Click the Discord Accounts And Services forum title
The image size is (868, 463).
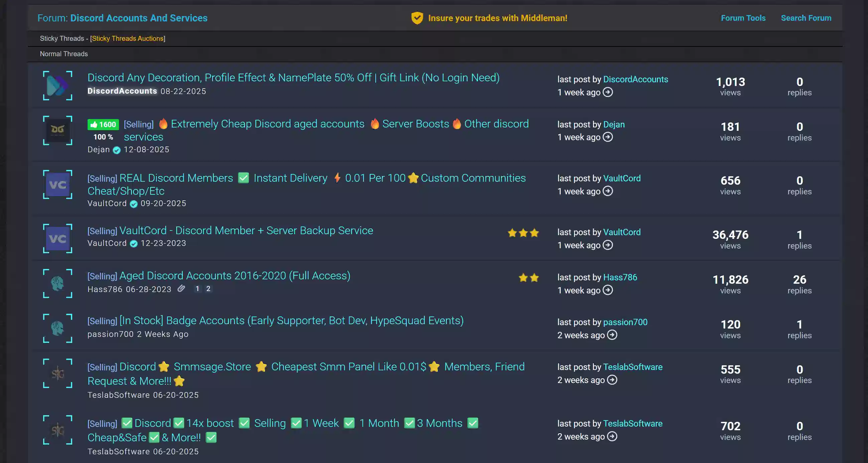tap(139, 18)
